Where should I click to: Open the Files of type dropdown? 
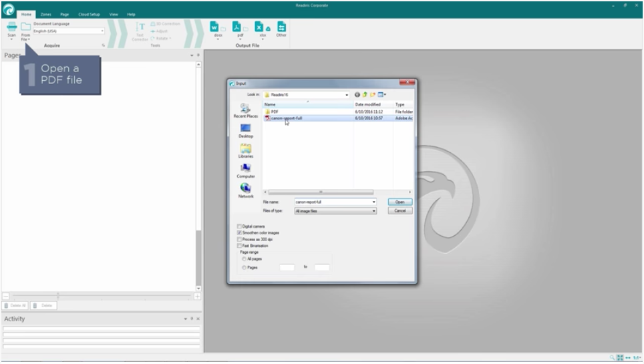374,211
